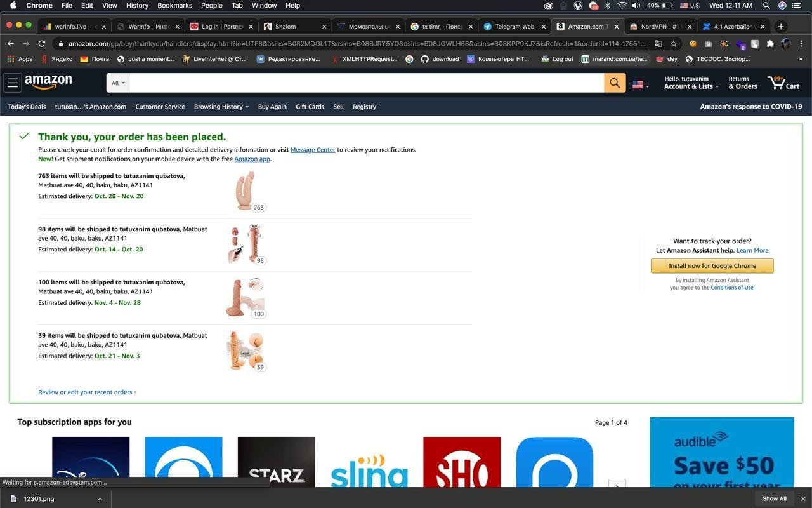Show more bookmarks with the double chevron
812x508 pixels.
pyautogui.click(x=801, y=59)
